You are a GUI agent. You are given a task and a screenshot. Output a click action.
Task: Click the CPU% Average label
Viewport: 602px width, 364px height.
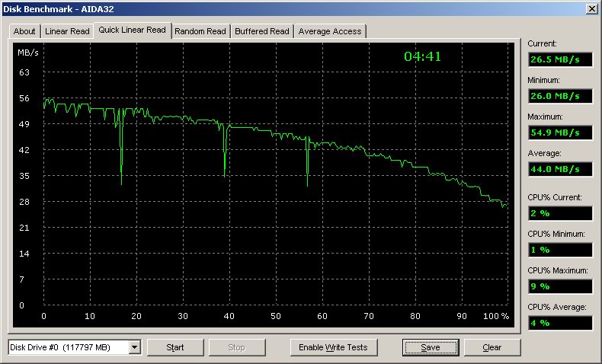tap(557, 307)
